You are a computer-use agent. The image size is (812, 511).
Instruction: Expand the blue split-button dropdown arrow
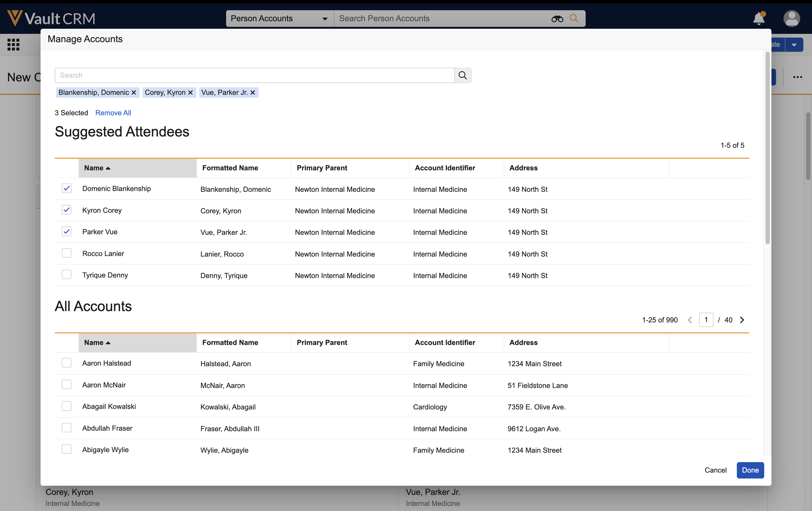pos(794,45)
